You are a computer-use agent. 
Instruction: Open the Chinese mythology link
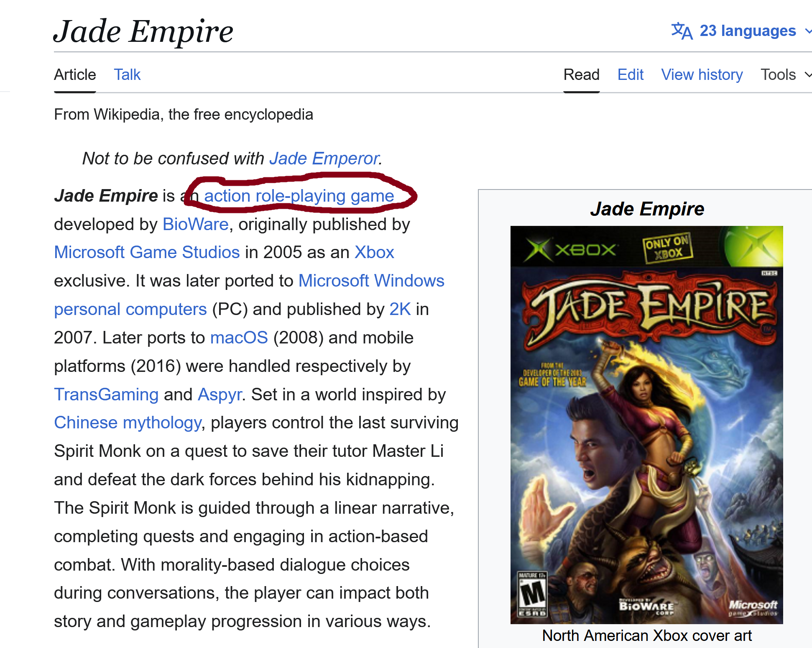click(x=128, y=423)
